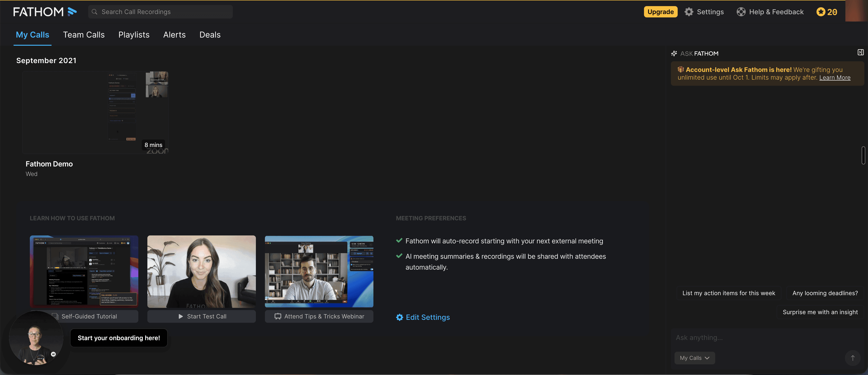This screenshot has height=375, width=868.
Task: Send question with the up-arrow button
Action: pos(852,358)
